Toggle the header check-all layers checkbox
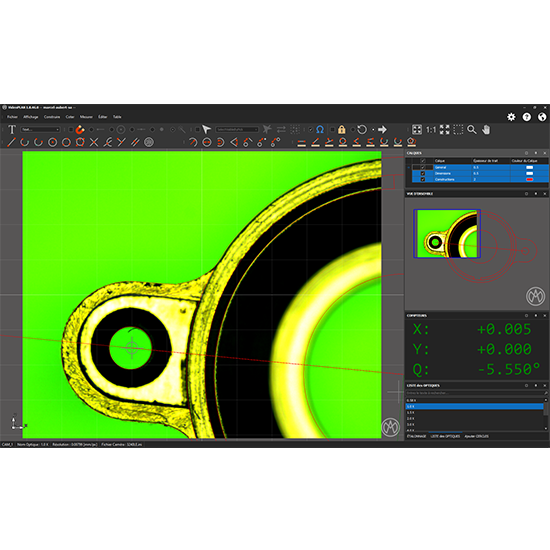Image resolution: width=550 pixels, height=550 pixels. pos(423,161)
